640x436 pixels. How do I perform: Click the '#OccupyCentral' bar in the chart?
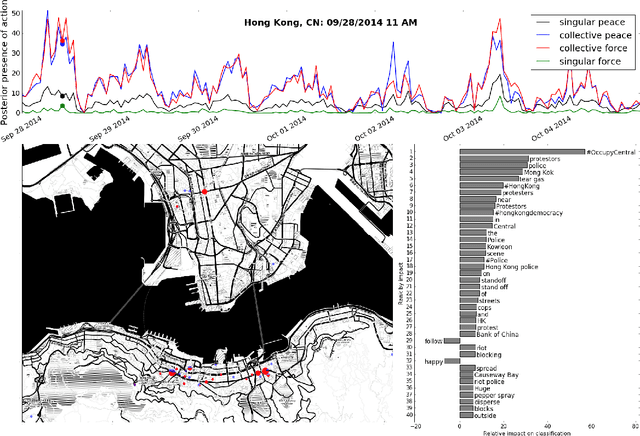click(522, 152)
